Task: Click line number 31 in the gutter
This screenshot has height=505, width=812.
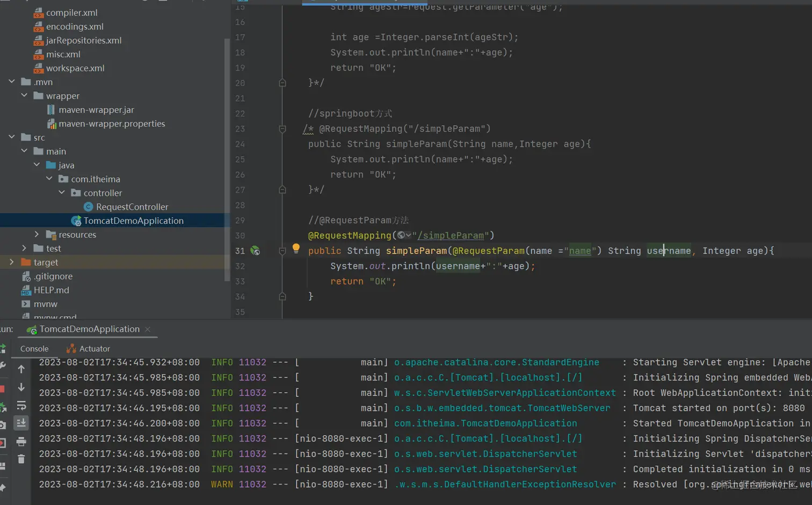Action: tap(240, 251)
